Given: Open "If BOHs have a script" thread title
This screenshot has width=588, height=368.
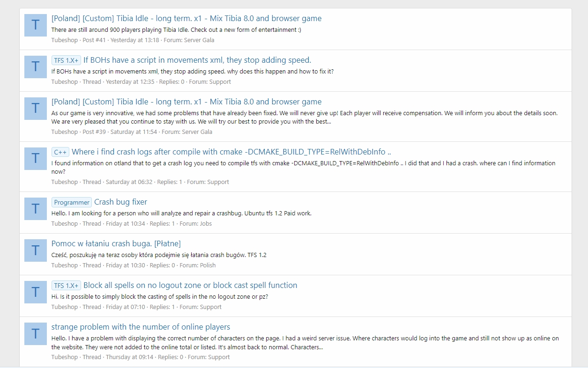Looking at the screenshot, I should click(x=197, y=60).
